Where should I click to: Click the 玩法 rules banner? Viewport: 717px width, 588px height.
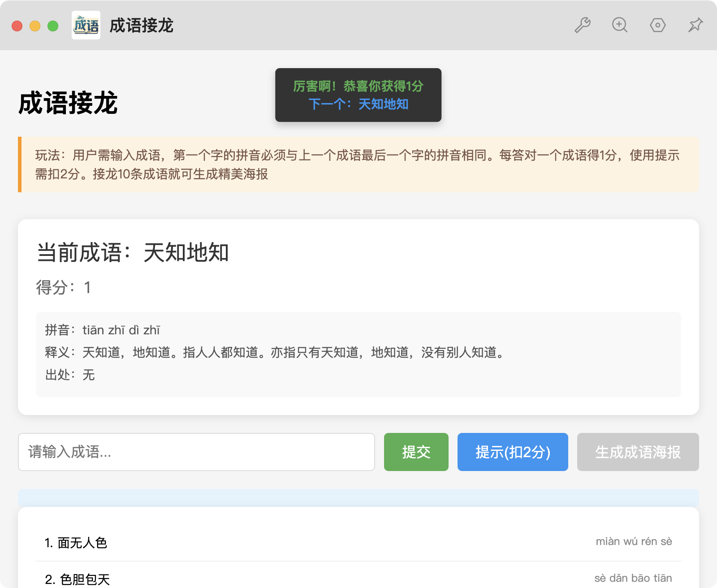pos(358,164)
